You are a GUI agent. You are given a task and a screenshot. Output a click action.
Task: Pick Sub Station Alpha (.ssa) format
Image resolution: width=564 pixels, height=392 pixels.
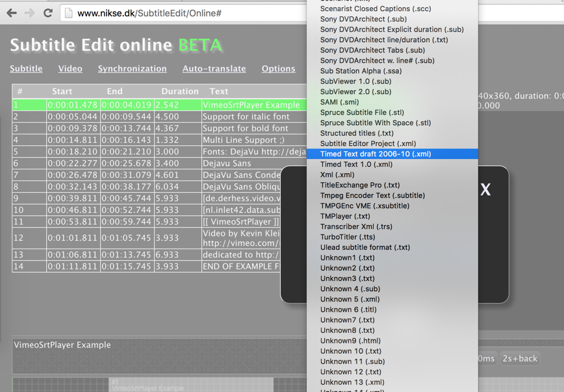(392, 71)
